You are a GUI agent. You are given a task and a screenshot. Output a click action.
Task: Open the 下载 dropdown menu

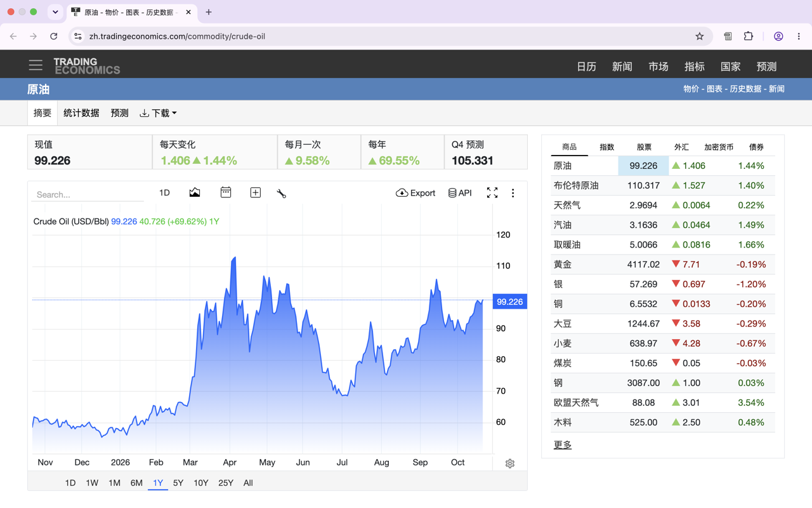tap(158, 113)
